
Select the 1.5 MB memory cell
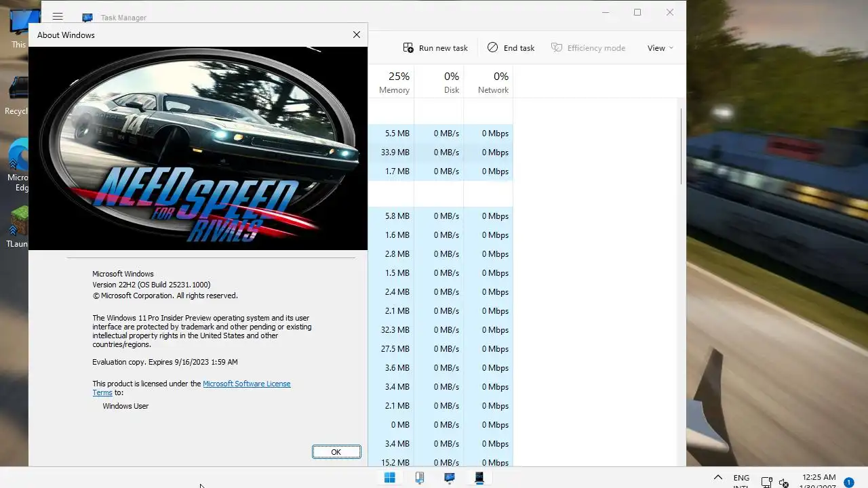click(x=391, y=273)
